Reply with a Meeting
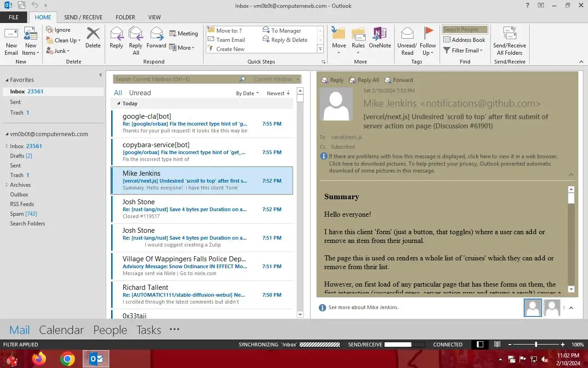The width and height of the screenshot is (588, 368). tap(183, 33)
